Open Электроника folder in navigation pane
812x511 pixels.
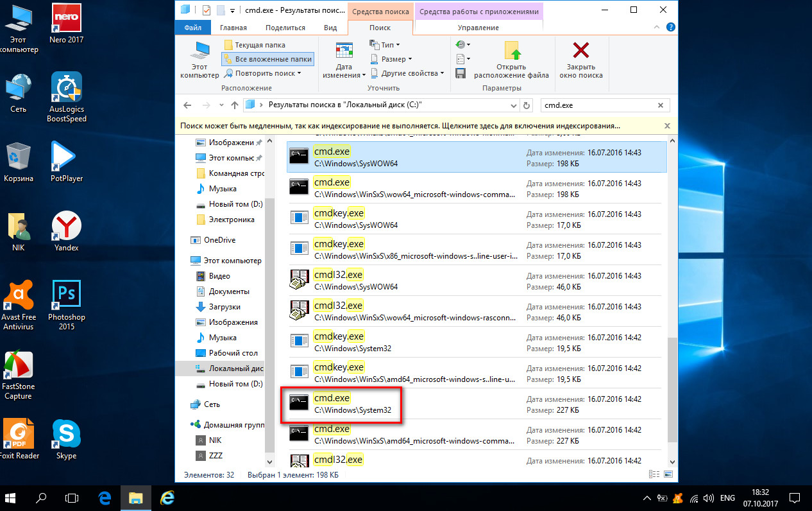click(x=224, y=220)
